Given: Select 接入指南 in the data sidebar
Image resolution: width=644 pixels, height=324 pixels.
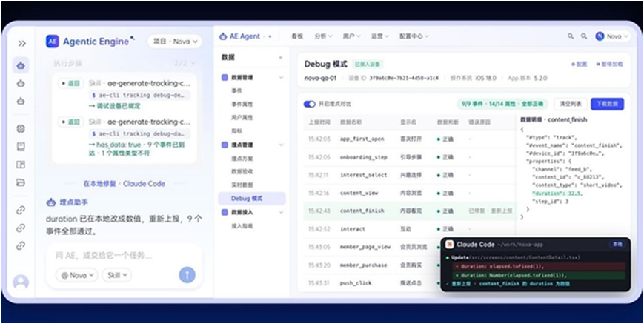Looking at the screenshot, I should point(242,226).
